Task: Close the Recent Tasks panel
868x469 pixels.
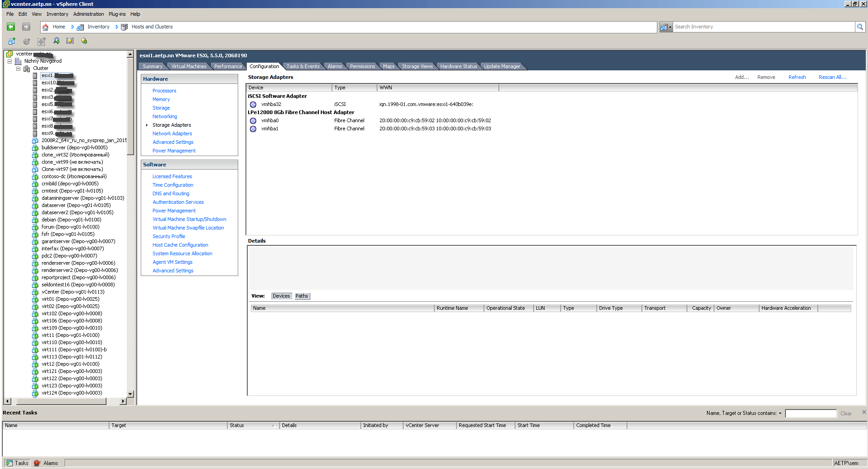Action: [863, 412]
